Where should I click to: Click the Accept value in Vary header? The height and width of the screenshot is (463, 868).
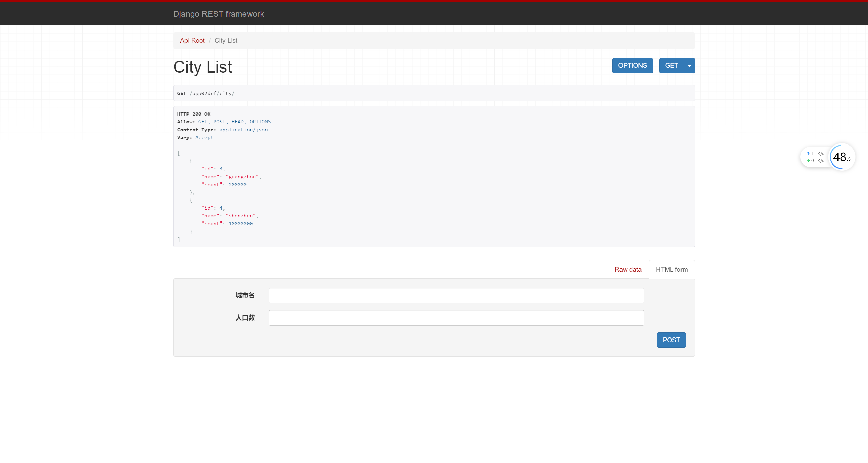click(x=204, y=137)
